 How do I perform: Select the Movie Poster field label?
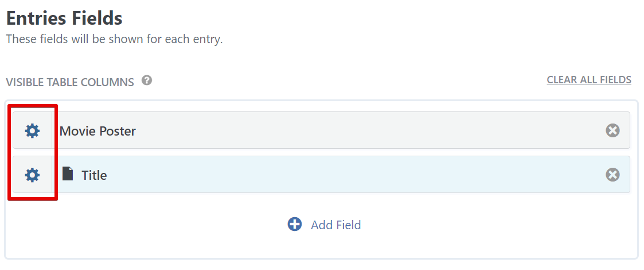97,131
